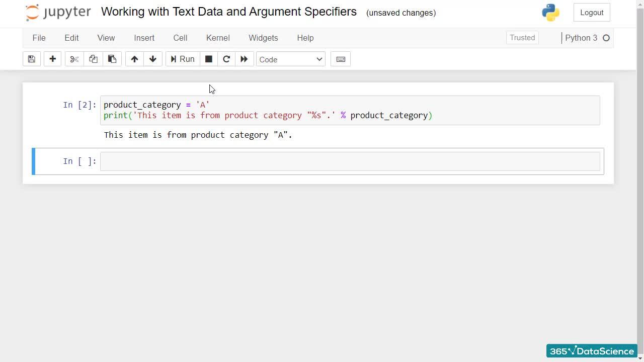Open the command palette keyboard icon
The height and width of the screenshot is (362, 644).
(341, 59)
